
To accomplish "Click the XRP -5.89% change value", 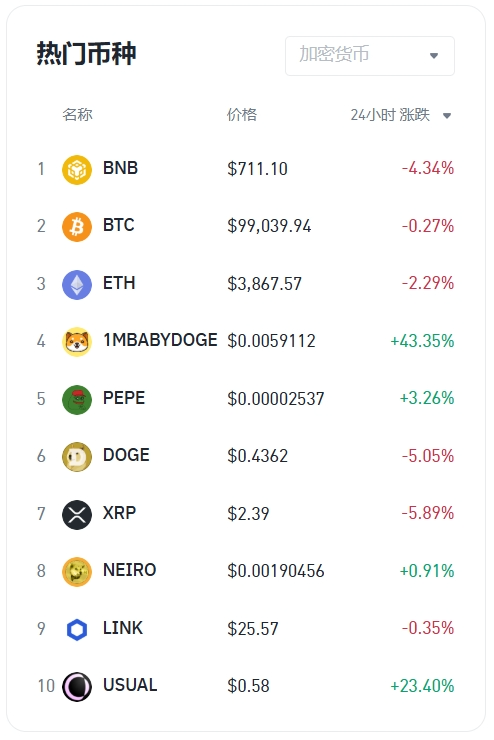I will (x=428, y=513).
